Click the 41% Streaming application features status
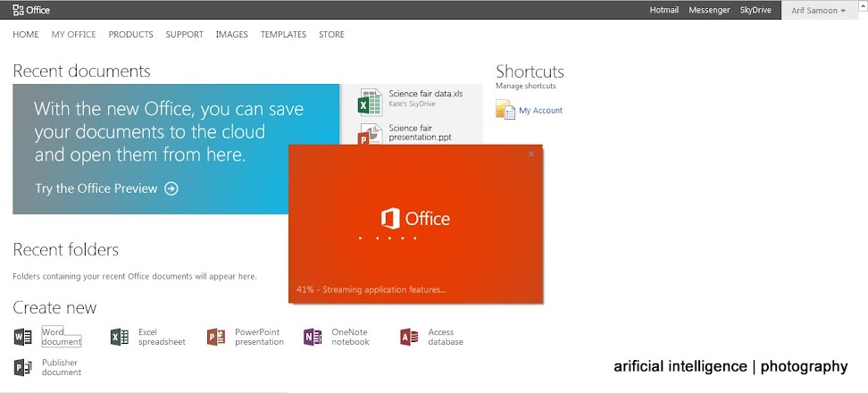The width and height of the screenshot is (868, 393). pos(371,288)
